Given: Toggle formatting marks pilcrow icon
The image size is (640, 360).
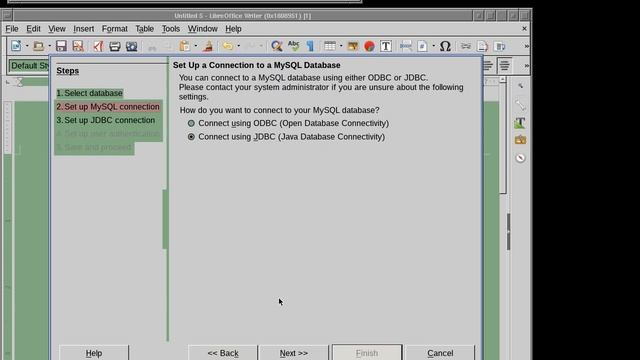Looking at the screenshot, I should [310, 46].
